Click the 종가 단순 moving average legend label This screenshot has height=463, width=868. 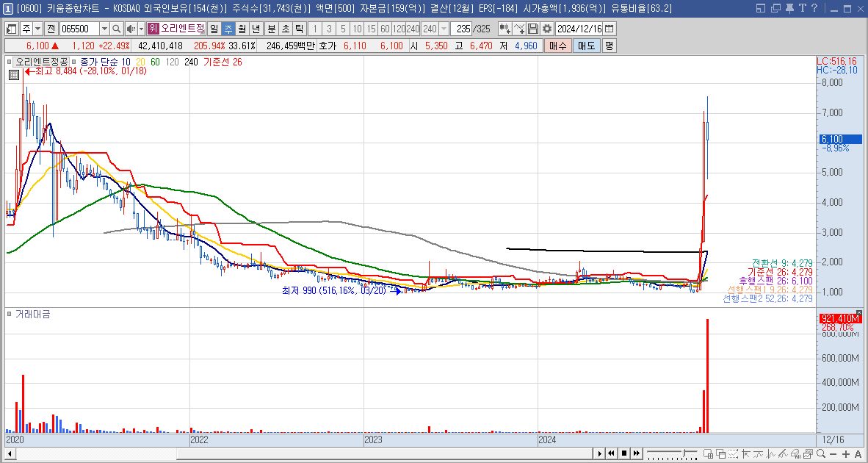98,62
